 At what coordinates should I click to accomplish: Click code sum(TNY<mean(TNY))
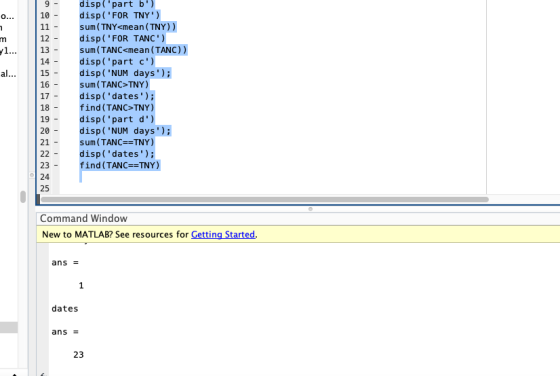click(128, 27)
